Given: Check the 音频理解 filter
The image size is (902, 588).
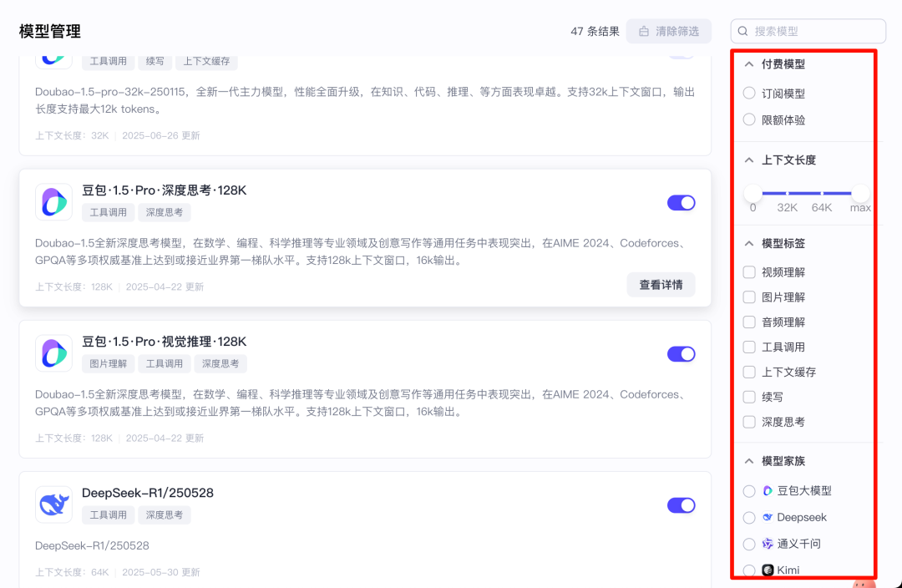Looking at the screenshot, I should click(x=749, y=322).
